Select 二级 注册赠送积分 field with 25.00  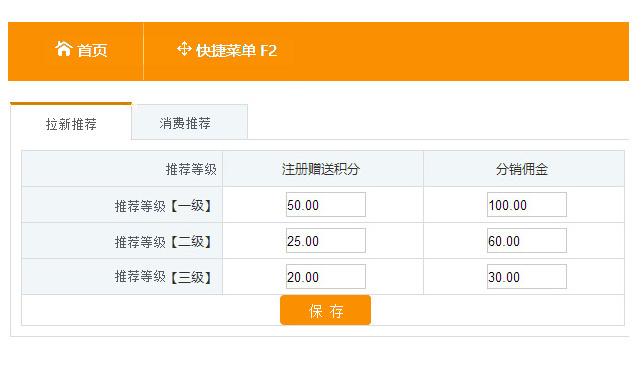(x=325, y=241)
